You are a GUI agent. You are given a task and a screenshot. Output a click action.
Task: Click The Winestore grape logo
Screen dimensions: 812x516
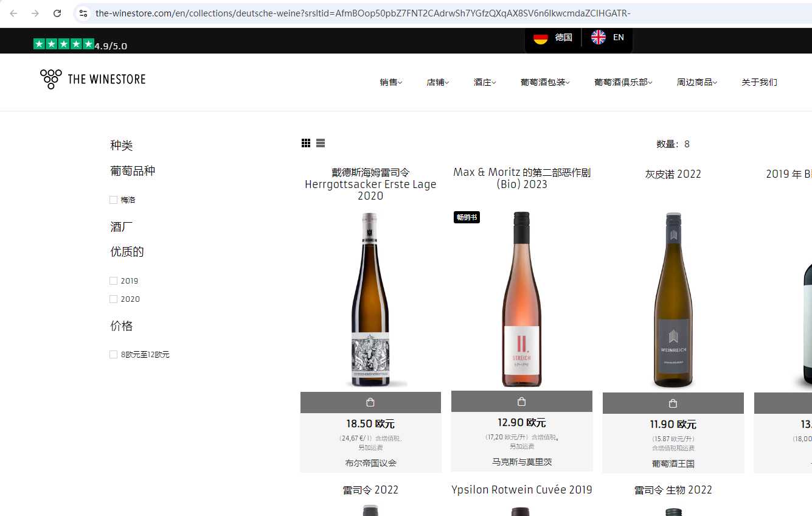coord(51,79)
